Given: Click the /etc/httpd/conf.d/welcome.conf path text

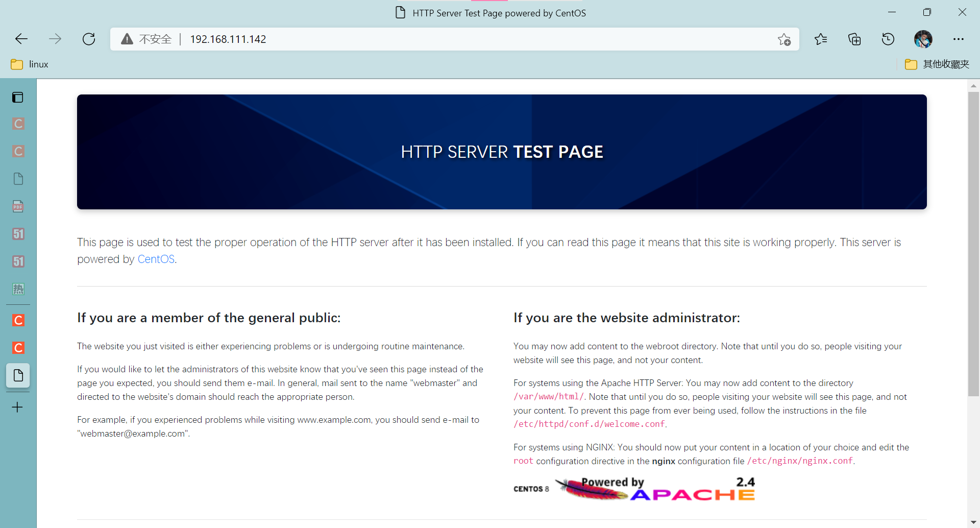Looking at the screenshot, I should [x=589, y=424].
